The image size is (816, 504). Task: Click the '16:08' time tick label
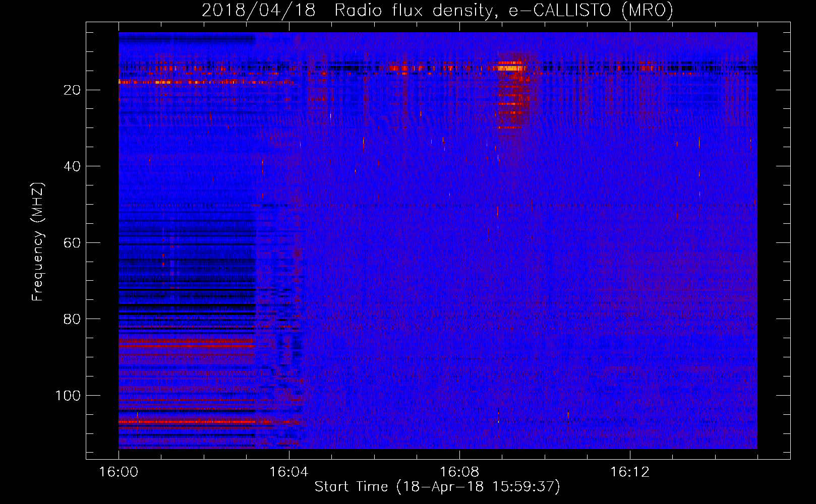click(459, 472)
